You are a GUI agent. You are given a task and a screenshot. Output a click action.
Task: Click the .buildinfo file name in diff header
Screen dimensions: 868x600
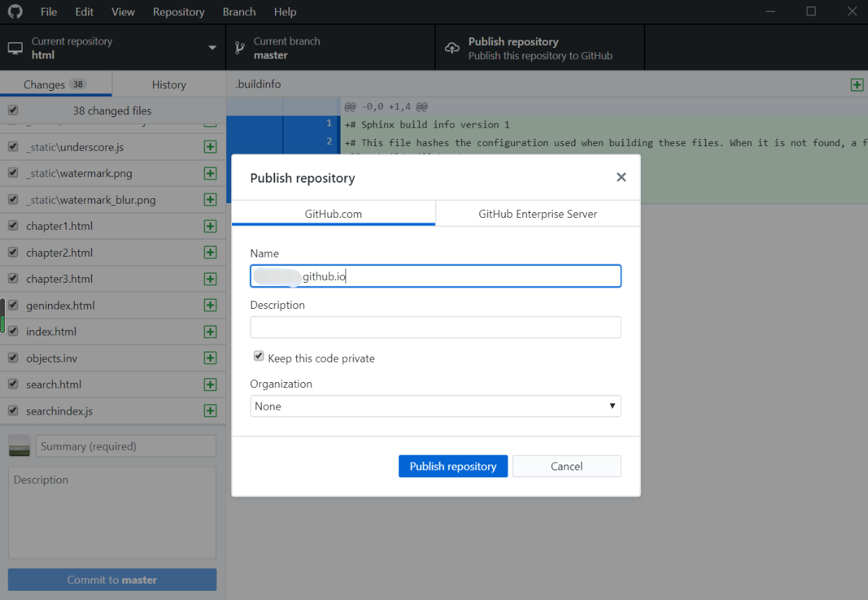pos(258,85)
